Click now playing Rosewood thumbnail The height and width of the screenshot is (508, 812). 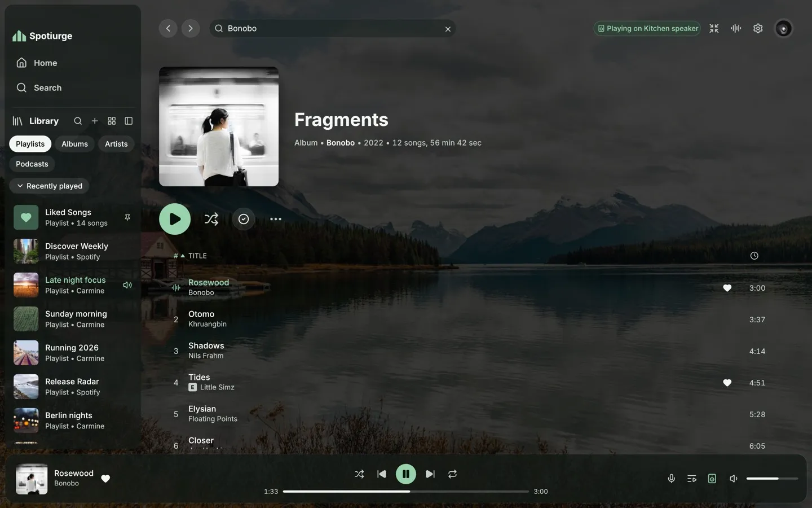(32, 479)
